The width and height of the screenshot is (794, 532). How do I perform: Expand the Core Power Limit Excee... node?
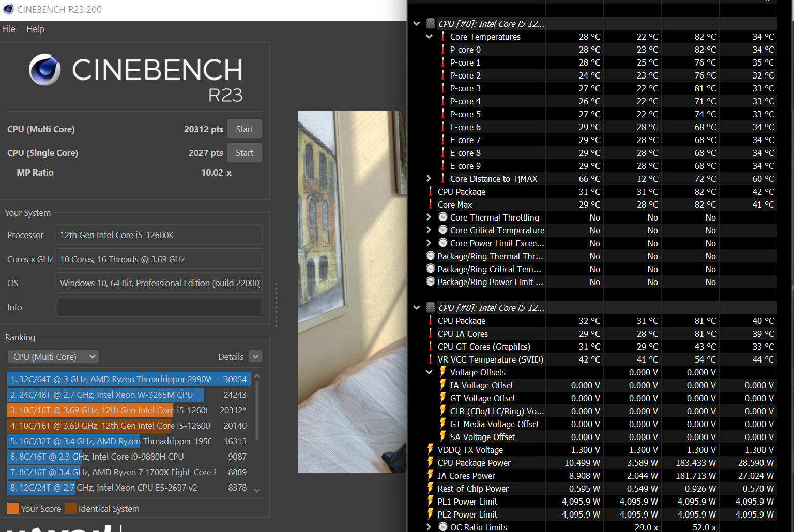(x=429, y=243)
